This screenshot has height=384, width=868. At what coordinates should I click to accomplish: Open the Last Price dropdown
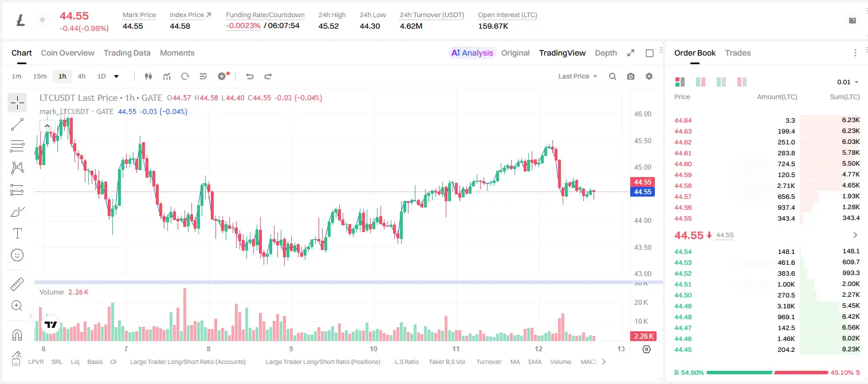pos(578,76)
